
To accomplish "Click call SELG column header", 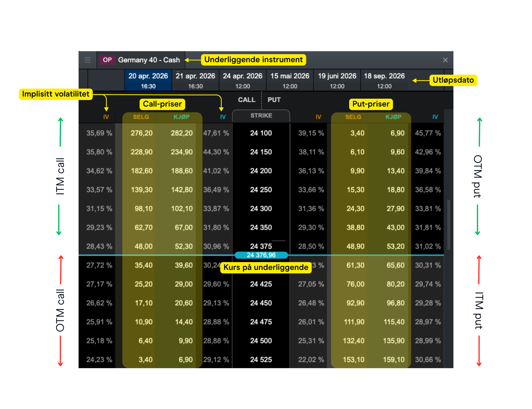I will point(141,117).
